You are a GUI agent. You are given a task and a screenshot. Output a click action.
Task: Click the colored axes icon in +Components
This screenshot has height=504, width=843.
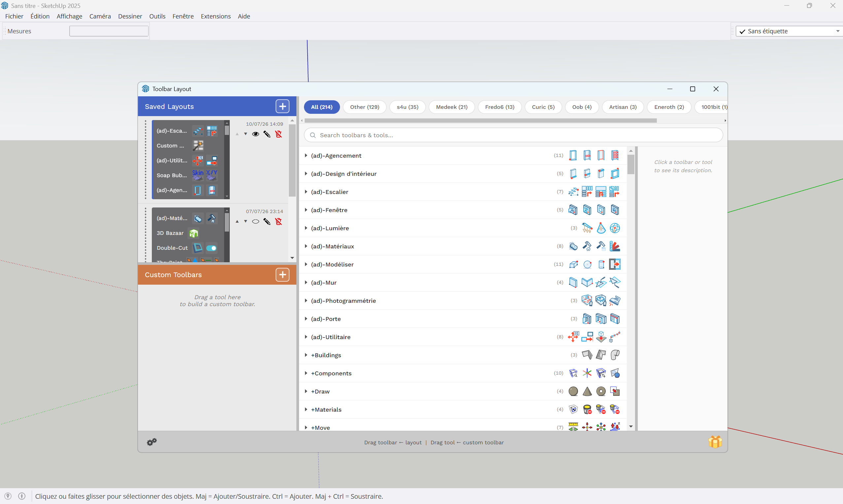click(x=587, y=373)
